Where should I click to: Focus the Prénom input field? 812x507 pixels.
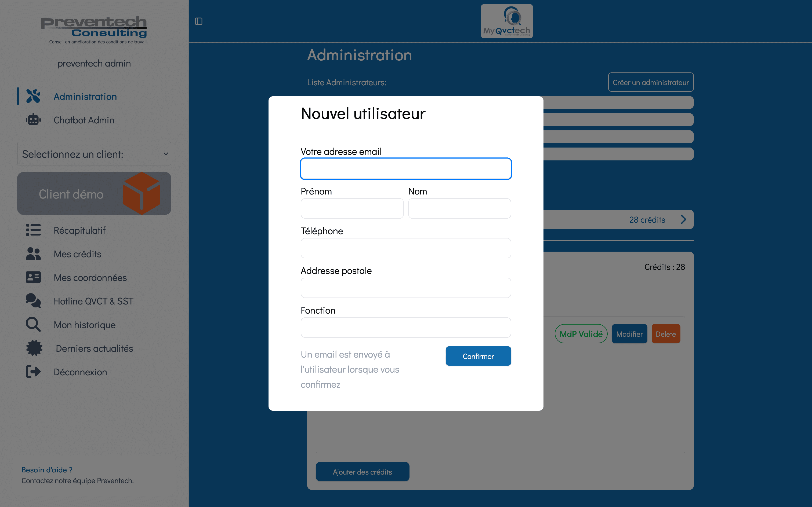coord(352,209)
